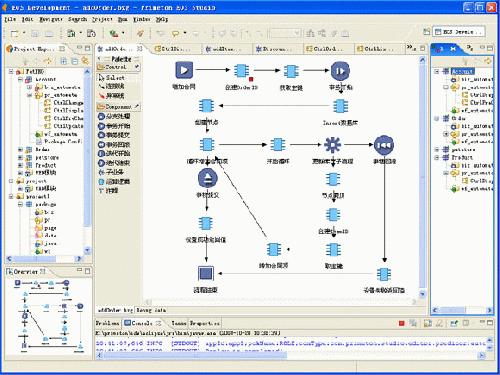This screenshot has width=500, height=375.
Task: Switch to the Debug data tab below the canvas
Action: point(151,310)
